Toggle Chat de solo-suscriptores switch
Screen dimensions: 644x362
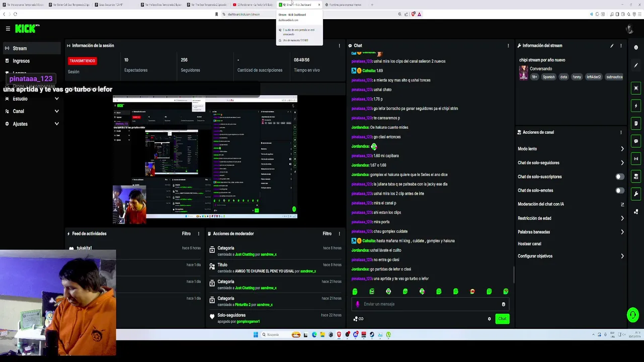coord(620,176)
